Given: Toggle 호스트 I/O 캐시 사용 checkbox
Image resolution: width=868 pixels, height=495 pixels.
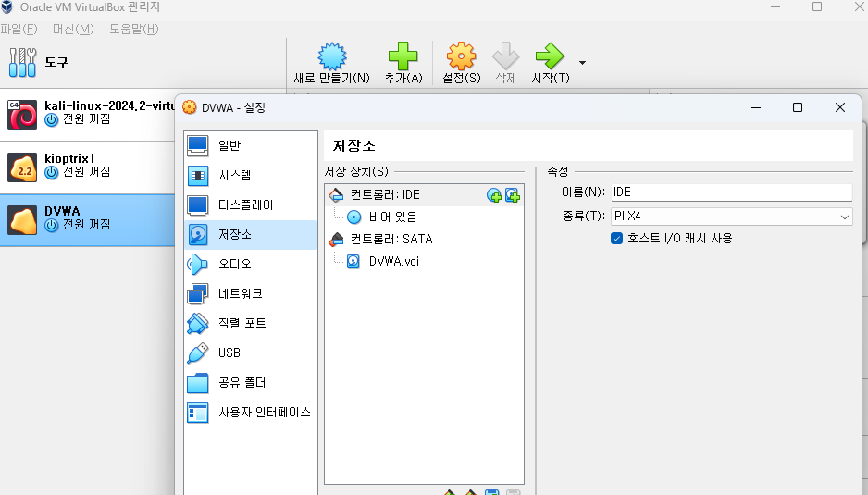Looking at the screenshot, I should point(616,239).
